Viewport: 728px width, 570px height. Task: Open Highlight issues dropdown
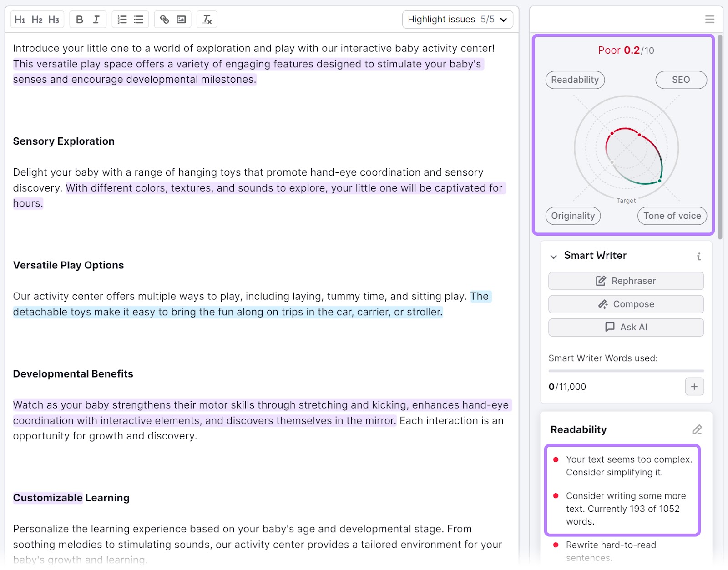point(458,20)
